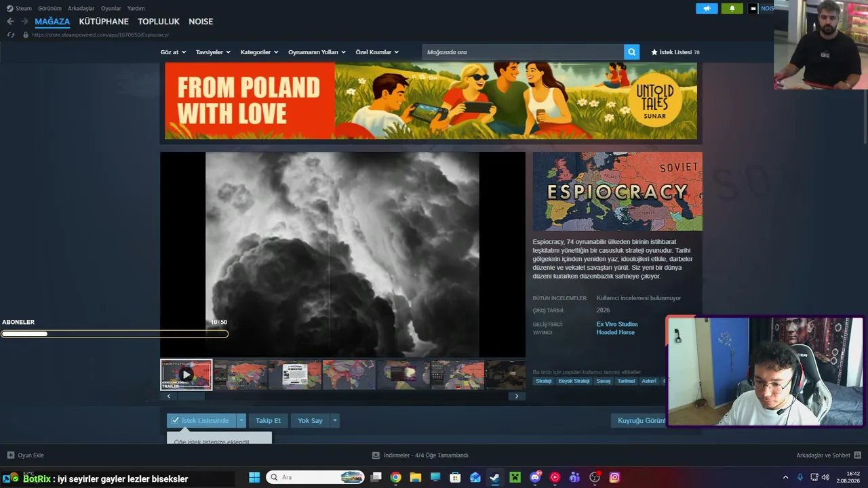Image resolution: width=868 pixels, height=488 pixels.
Task: Go forward with the Steam forward arrow
Action: 24,22
